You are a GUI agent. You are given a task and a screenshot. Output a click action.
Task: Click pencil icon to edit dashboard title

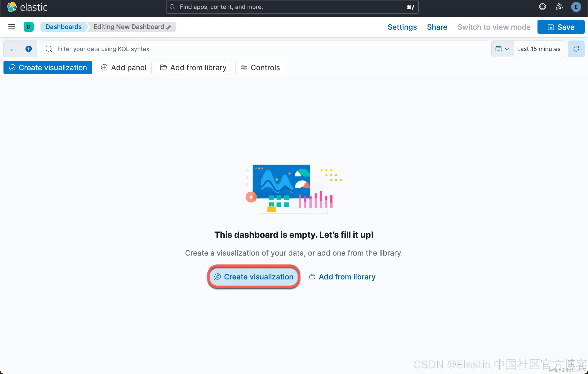[169, 27]
